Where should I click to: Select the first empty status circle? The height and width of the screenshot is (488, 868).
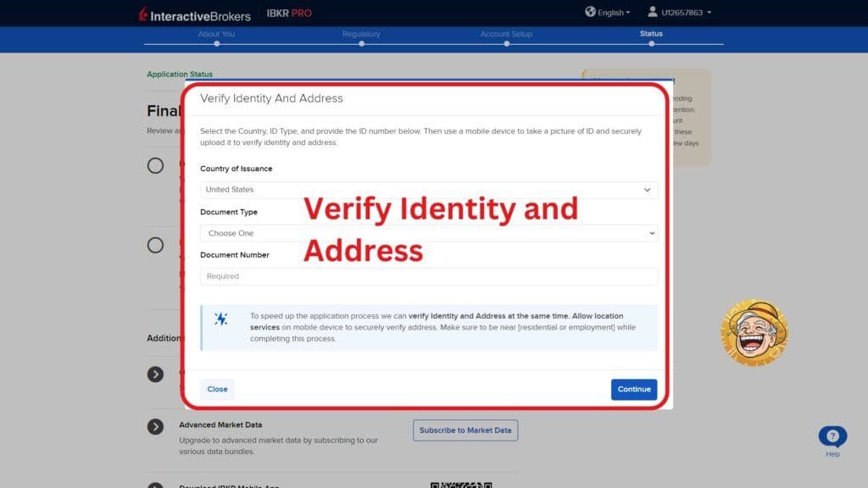[155, 166]
